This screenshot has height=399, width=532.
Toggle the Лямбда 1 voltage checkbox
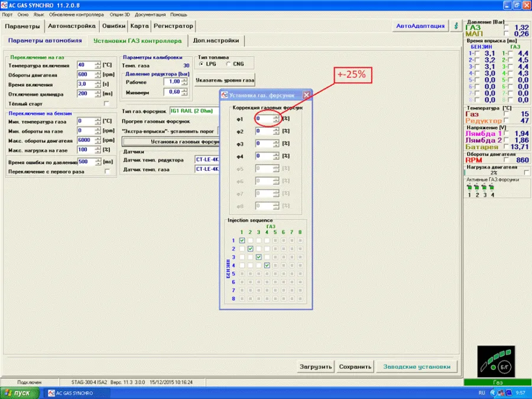(506, 134)
